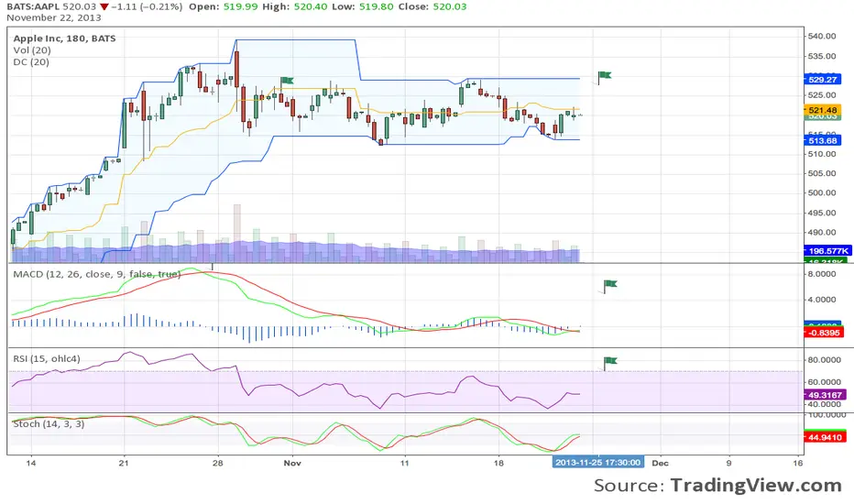
Task: Click the 9 date on the time axis
Action: (728, 463)
